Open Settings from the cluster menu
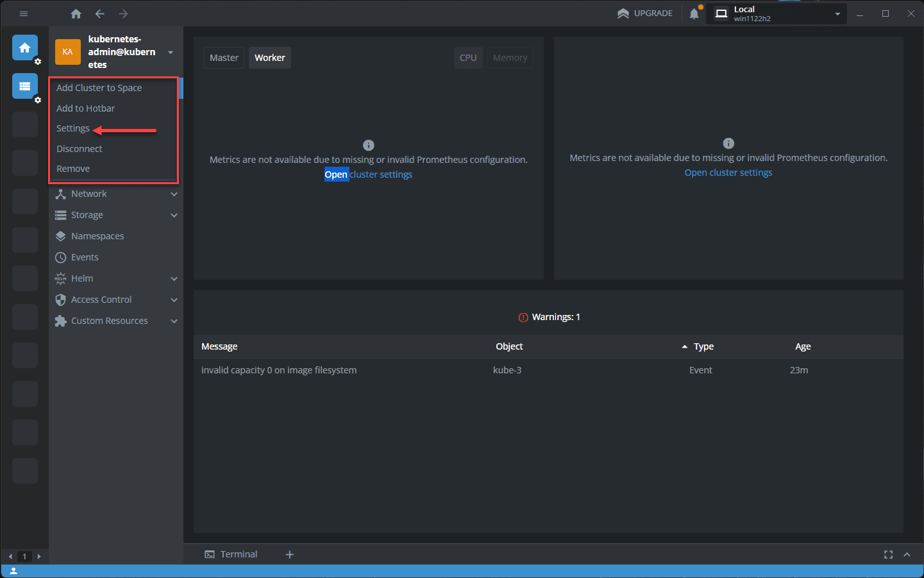Screen dimensions: 924x578 pyautogui.click(x=73, y=128)
